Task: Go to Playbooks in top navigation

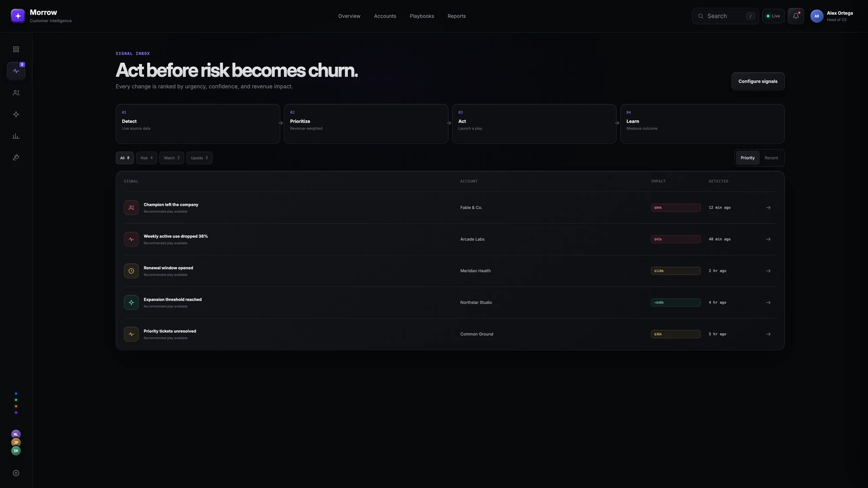Action: pyautogui.click(x=422, y=16)
